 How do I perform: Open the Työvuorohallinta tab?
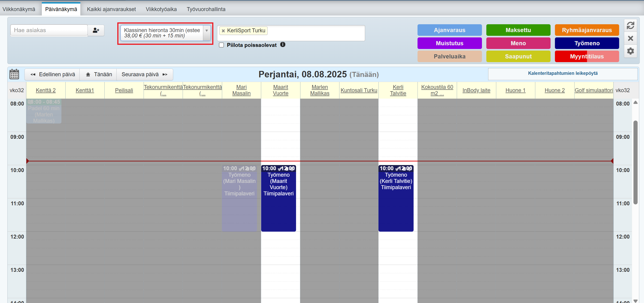206,9
